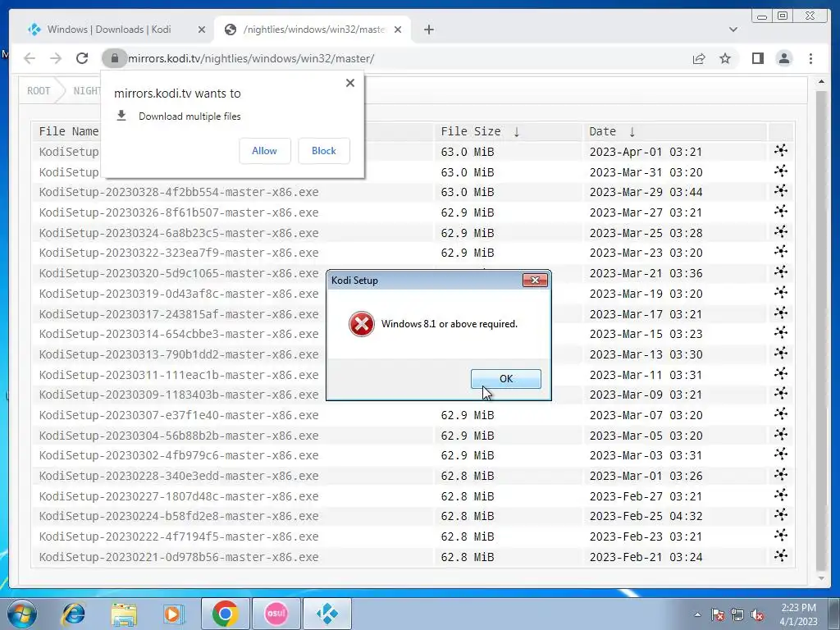This screenshot has height=630, width=840.
Task: Block multiple file downloads from mirrors.kodi.tv
Action: click(323, 151)
